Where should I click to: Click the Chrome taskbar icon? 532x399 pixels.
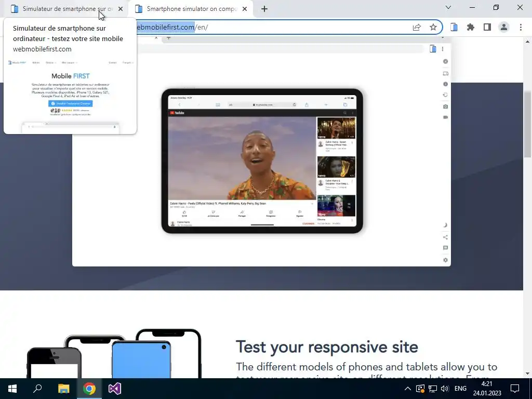coord(89,389)
